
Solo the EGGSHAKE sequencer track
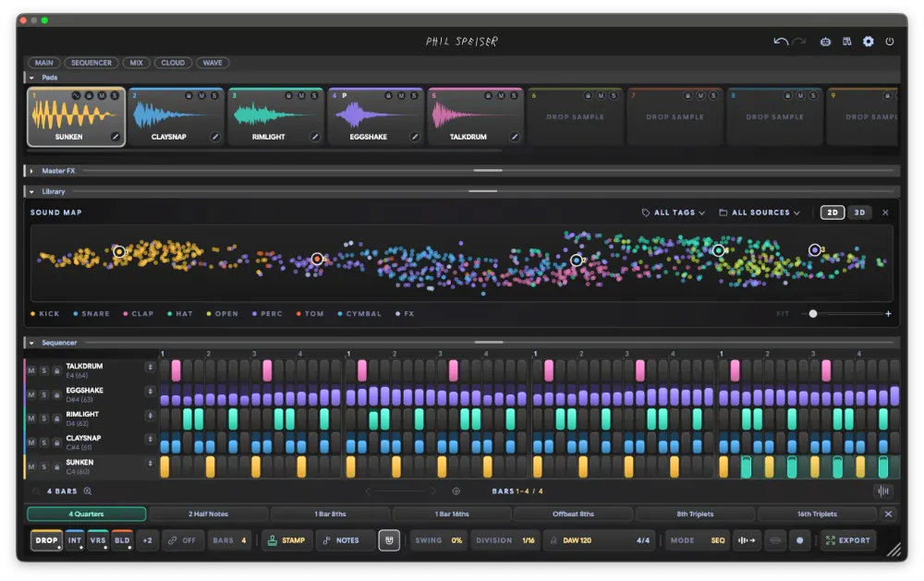[x=43, y=394]
